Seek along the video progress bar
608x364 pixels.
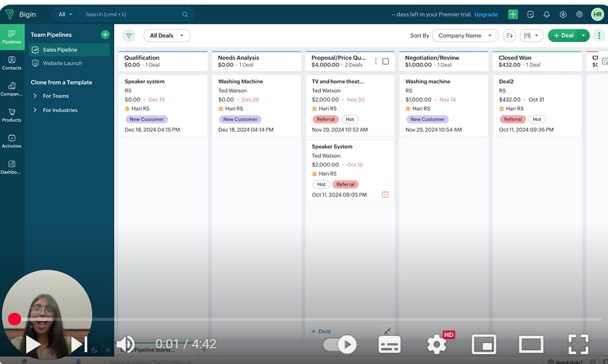[x=304, y=319]
